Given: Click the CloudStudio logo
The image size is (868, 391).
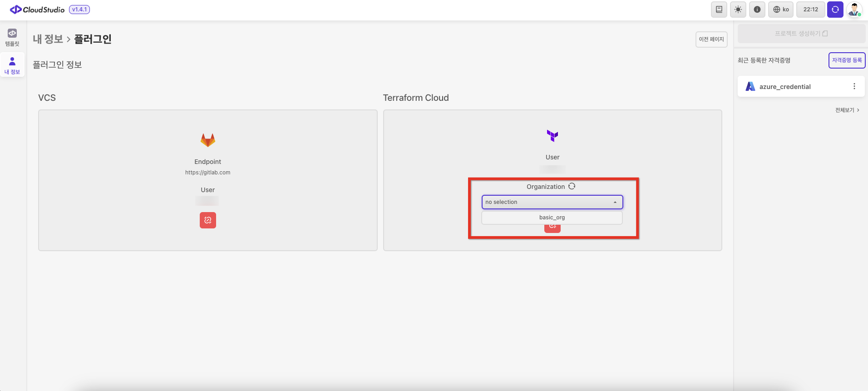Looking at the screenshot, I should point(38,10).
